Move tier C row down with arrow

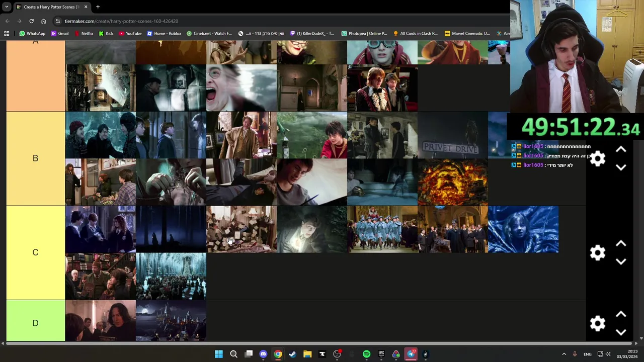pos(621,261)
